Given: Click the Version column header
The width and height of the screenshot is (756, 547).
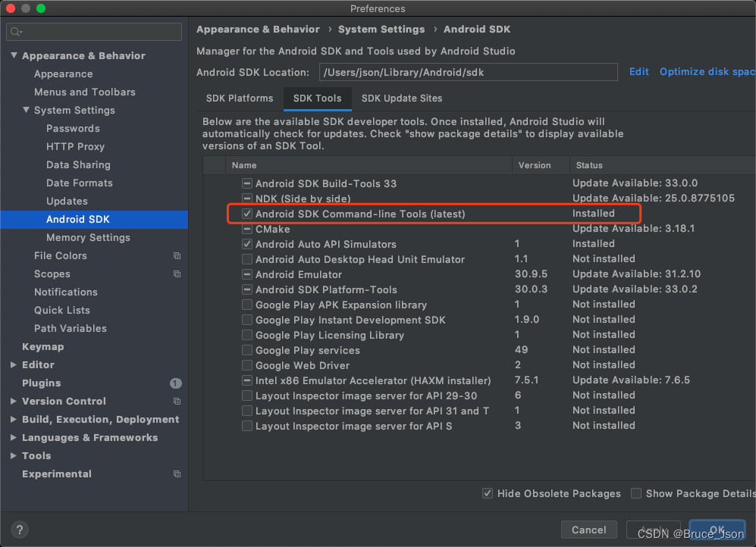Looking at the screenshot, I should click(x=541, y=165).
